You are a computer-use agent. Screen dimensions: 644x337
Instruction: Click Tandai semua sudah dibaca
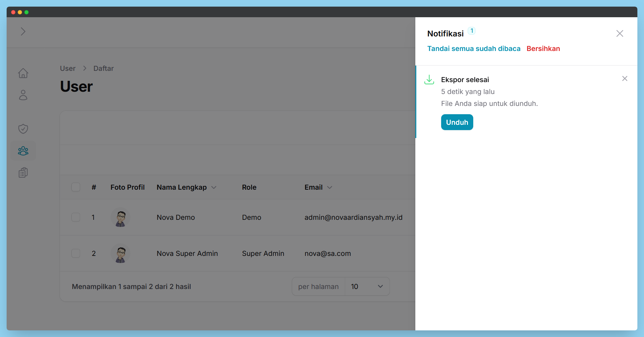tap(474, 49)
